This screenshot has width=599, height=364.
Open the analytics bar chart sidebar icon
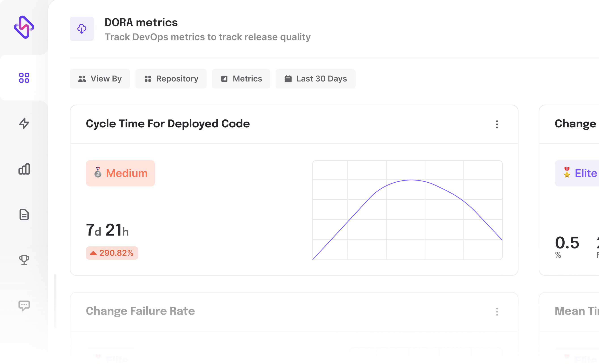coord(24,169)
